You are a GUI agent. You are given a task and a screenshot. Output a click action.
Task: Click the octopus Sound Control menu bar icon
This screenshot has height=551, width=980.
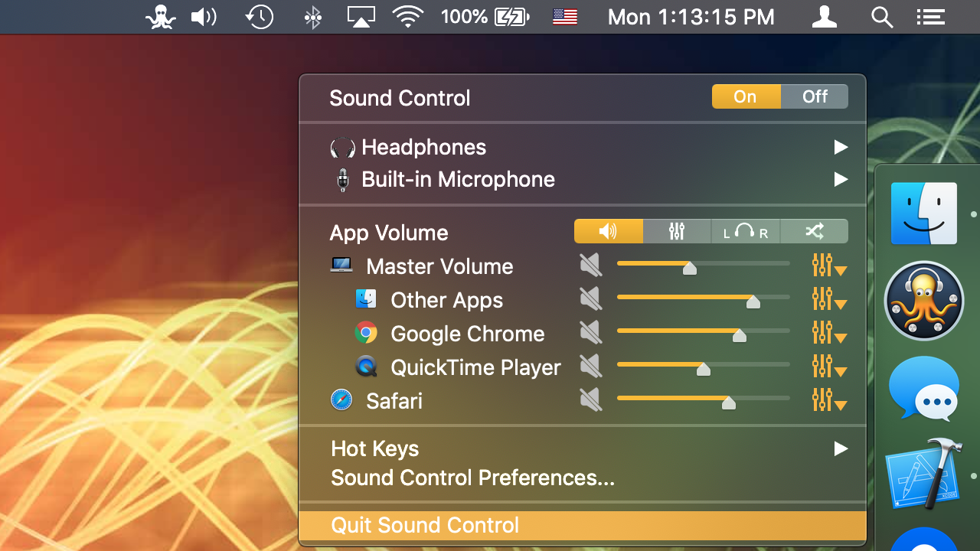click(x=160, y=16)
